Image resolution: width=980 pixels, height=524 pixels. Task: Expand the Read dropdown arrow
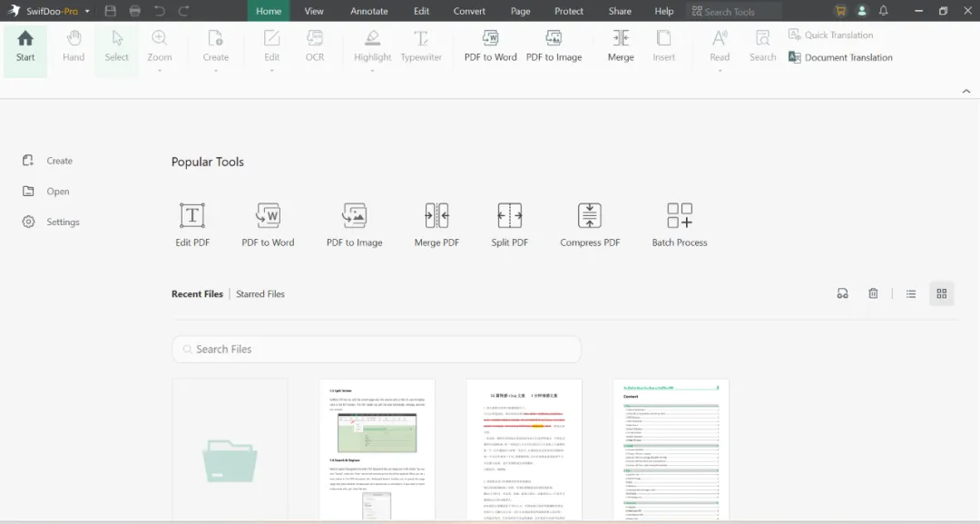pyautogui.click(x=720, y=71)
